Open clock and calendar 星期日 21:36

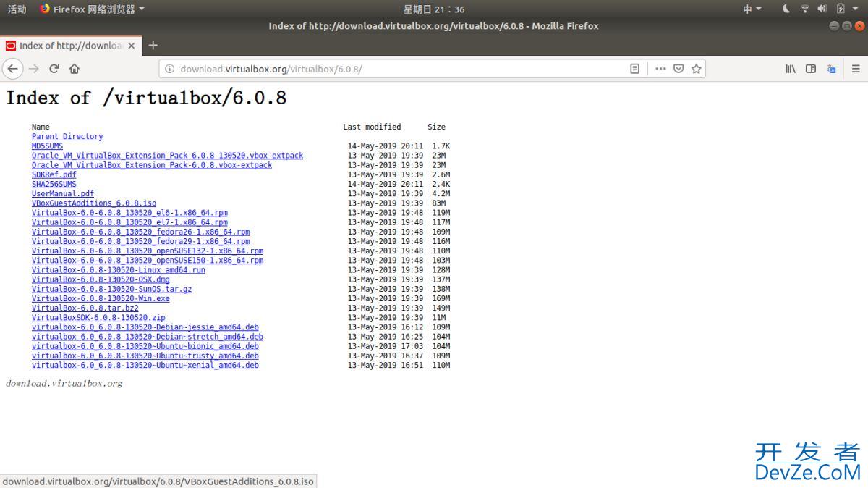point(434,9)
